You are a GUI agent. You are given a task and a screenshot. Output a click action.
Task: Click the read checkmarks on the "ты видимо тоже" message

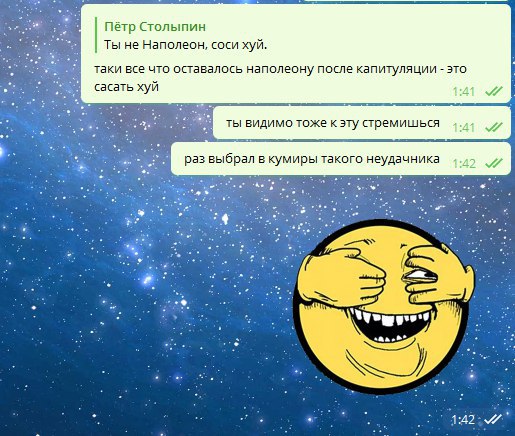(x=494, y=127)
